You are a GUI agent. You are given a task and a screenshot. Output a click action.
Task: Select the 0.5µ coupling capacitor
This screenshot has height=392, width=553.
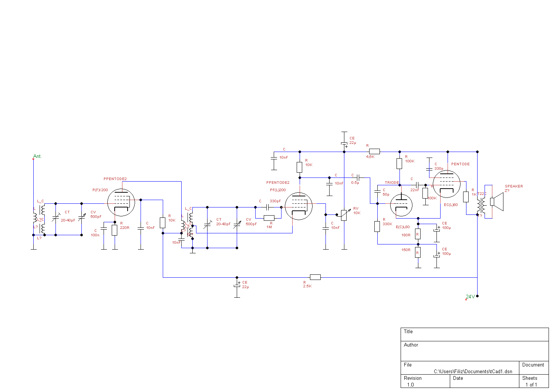[x=358, y=178]
